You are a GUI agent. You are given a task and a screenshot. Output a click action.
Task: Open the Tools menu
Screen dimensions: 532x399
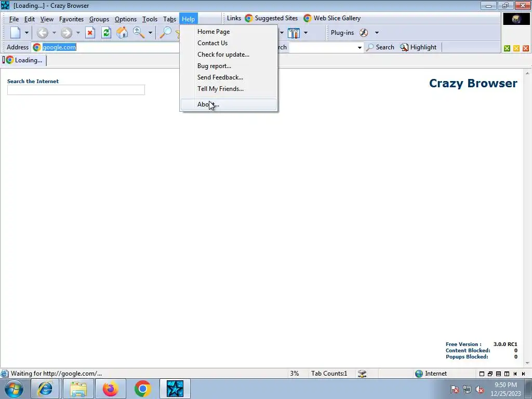tap(150, 19)
